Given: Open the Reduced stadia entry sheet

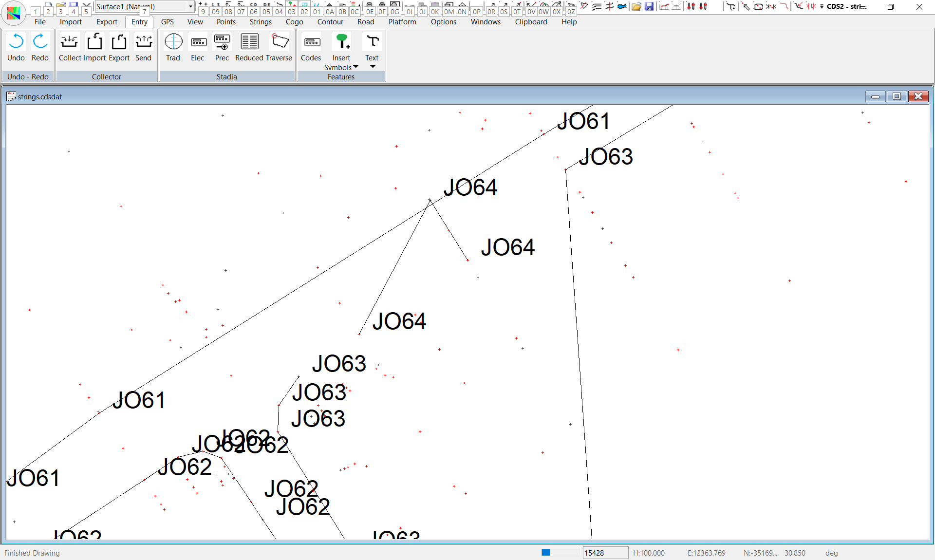Looking at the screenshot, I should tap(249, 47).
